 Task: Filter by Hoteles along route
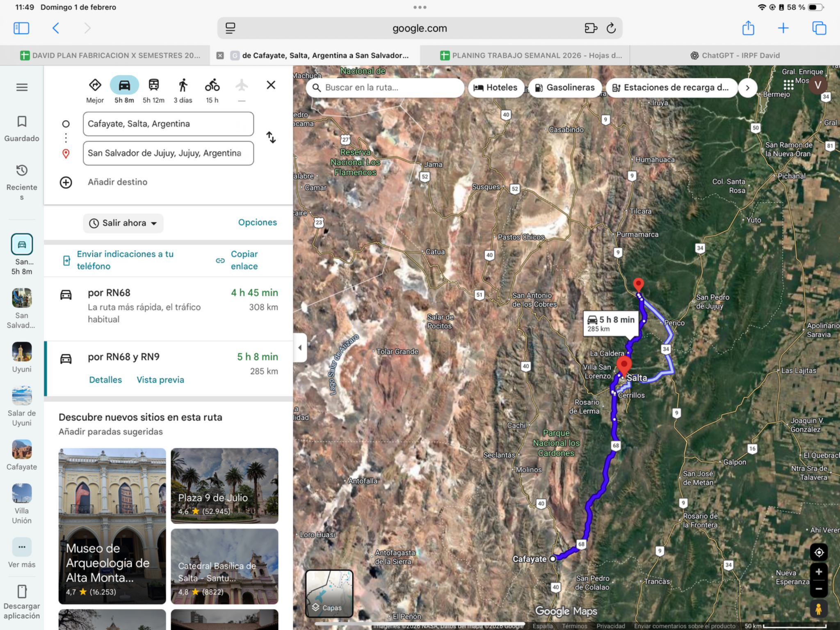495,87
